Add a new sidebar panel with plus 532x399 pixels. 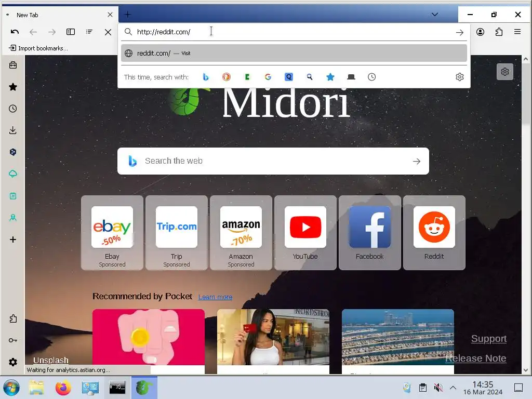point(13,240)
